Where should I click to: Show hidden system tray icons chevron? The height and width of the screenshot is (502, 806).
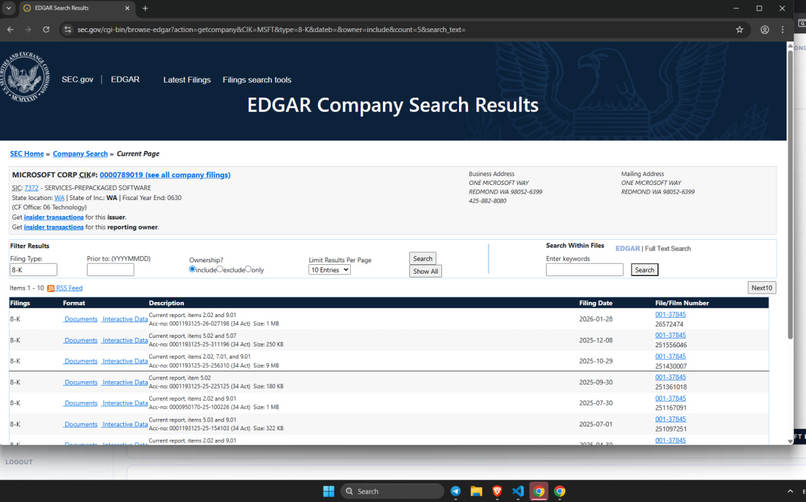pyautogui.click(x=790, y=492)
